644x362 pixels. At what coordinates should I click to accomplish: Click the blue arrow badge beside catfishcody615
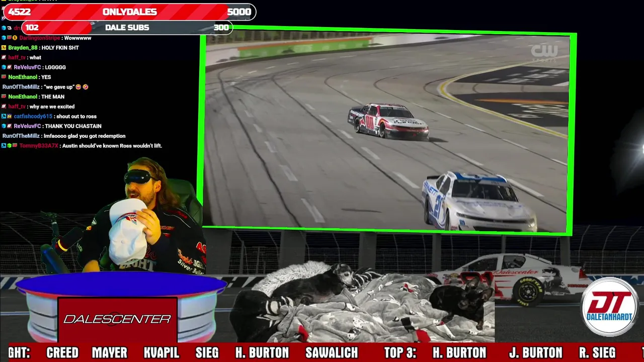[x=4, y=116]
